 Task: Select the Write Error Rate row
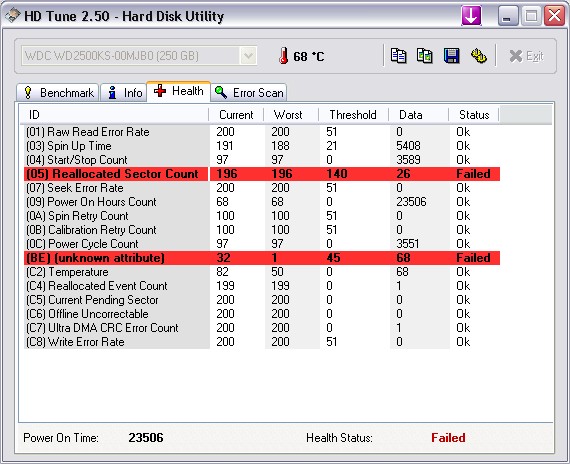[262, 342]
